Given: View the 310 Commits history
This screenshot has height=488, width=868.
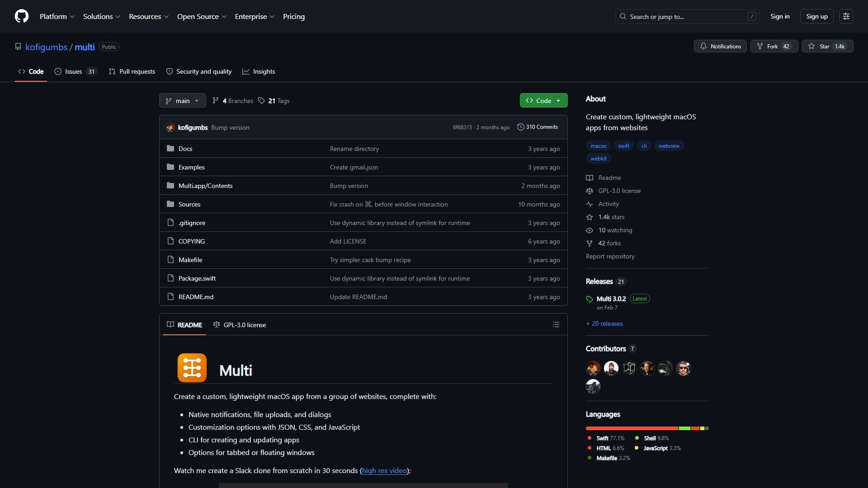Looking at the screenshot, I should coord(538,127).
